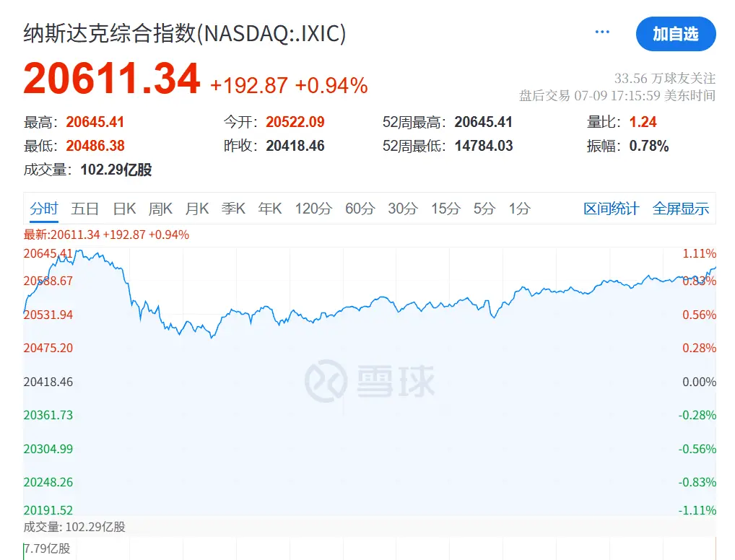This screenshot has height=560, width=735.
Task: Click 成交量 102.29亿股 in the stats header
Action: click(x=87, y=170)
